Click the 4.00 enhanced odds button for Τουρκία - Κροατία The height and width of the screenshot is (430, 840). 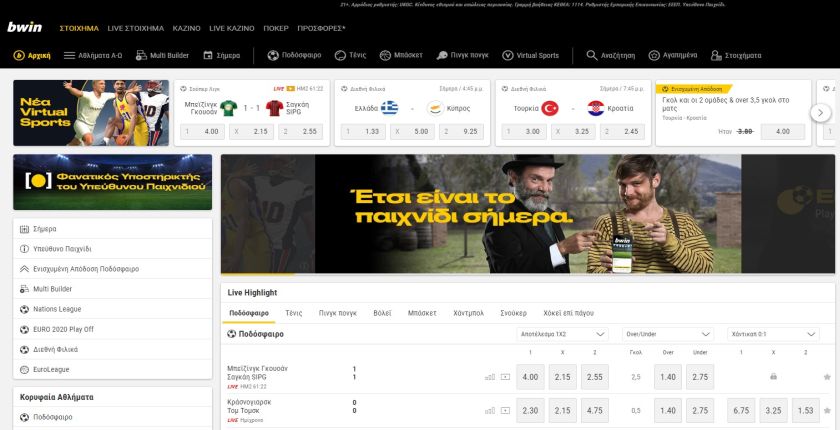[783, 132]
